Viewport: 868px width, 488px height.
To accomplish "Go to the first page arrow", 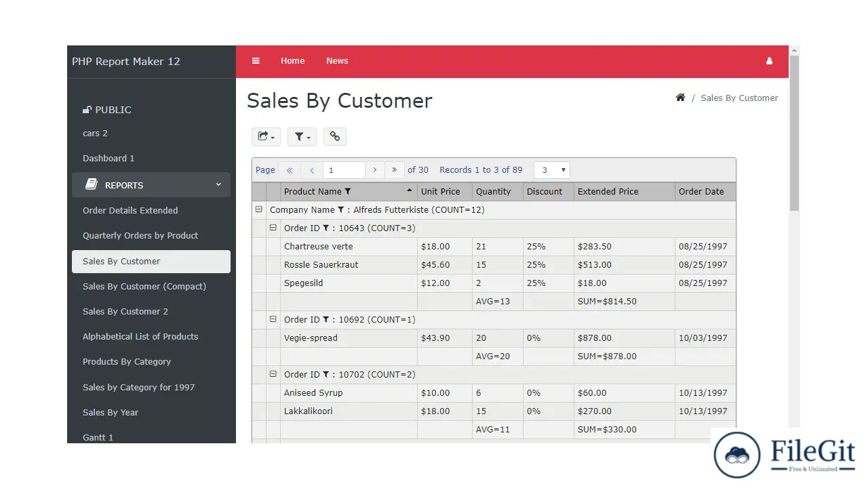I will pyautogui.click(x=290, y=170).
